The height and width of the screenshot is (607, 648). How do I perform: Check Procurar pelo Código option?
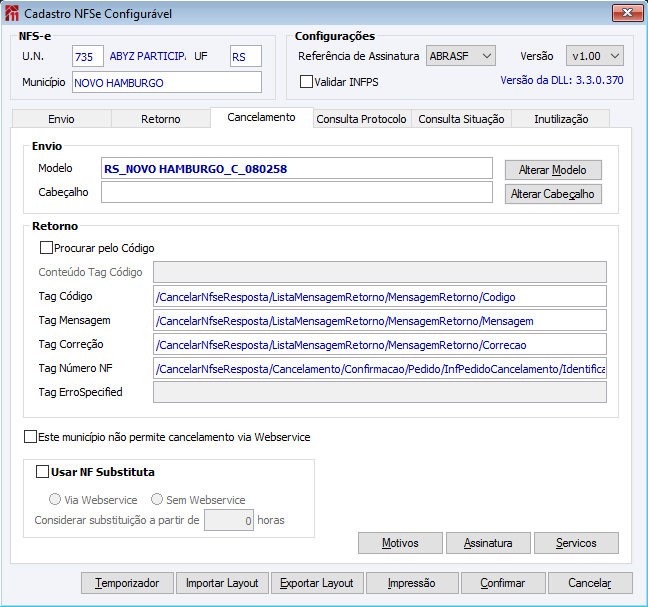[46, 248]
